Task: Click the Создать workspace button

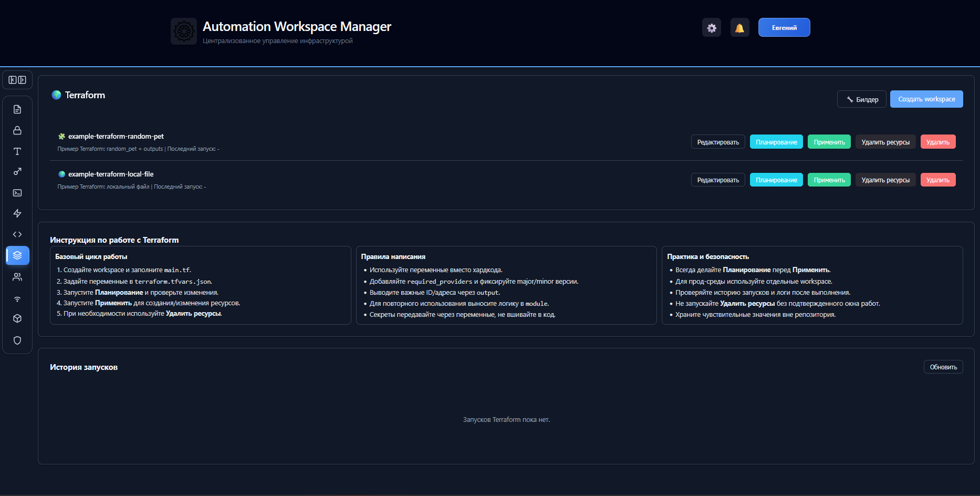Action: (x=926, y=99)
